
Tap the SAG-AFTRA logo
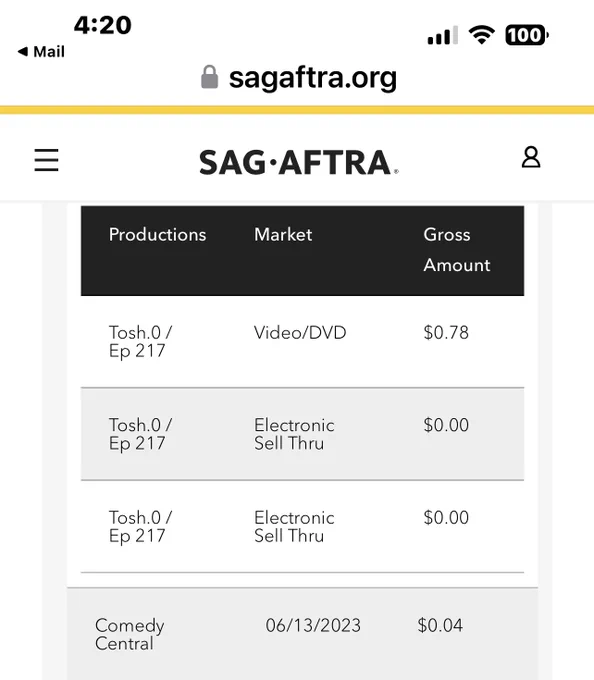pyautogui.click(x=298, y=163)
